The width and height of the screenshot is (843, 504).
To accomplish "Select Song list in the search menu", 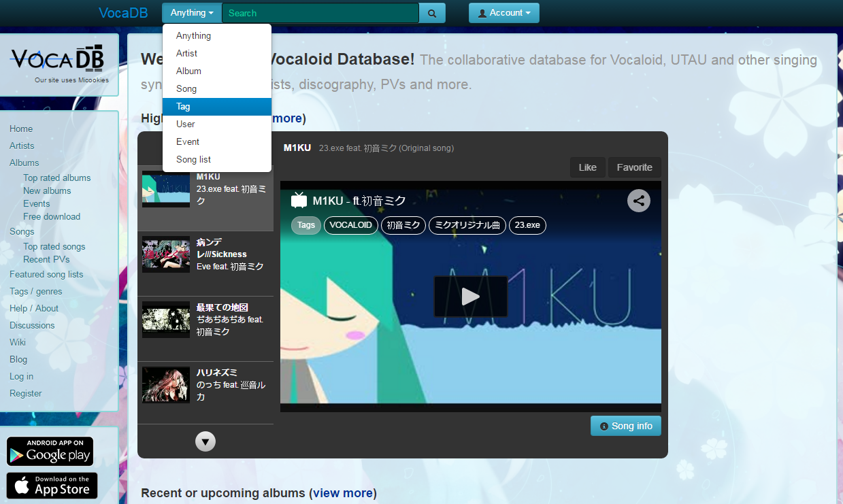I will click(217, 160).
